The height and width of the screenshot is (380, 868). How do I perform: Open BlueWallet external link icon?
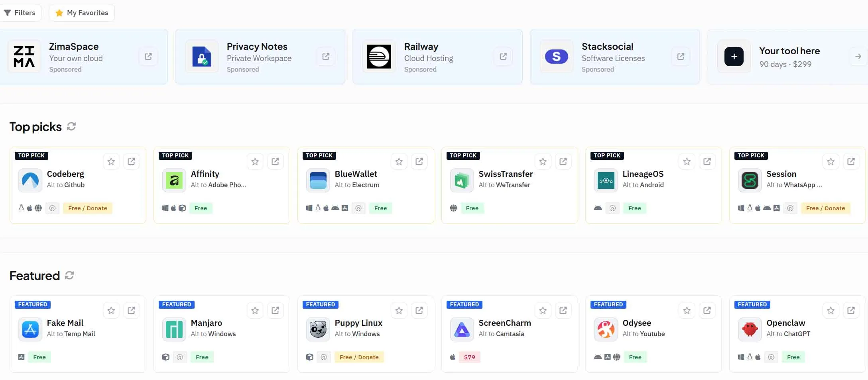[419, 161]
